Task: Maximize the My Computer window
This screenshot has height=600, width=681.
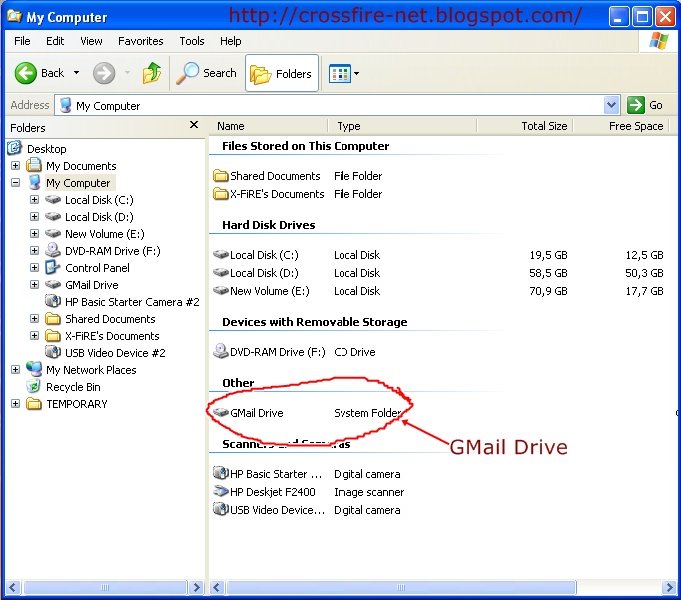Action: click(642, 17)
